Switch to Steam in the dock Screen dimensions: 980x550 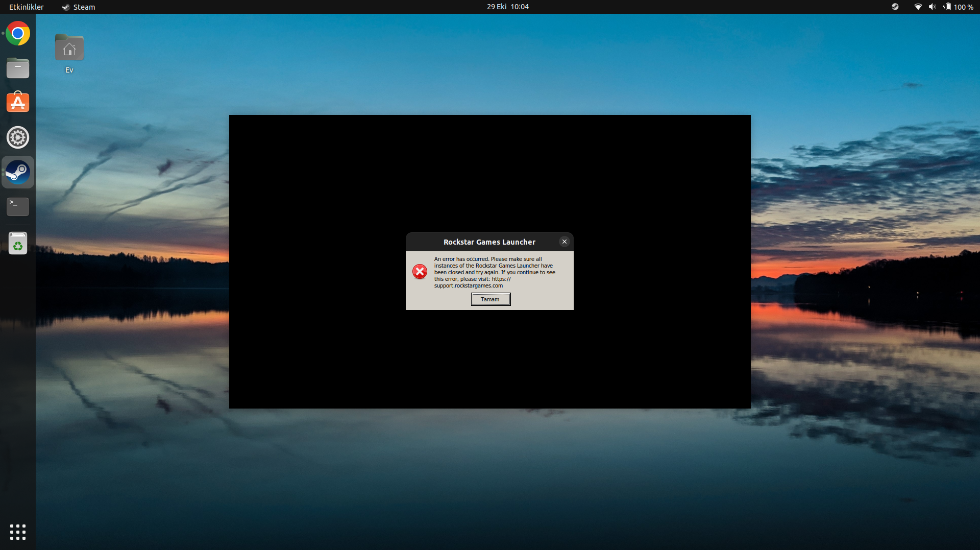[x=18, y=172]
